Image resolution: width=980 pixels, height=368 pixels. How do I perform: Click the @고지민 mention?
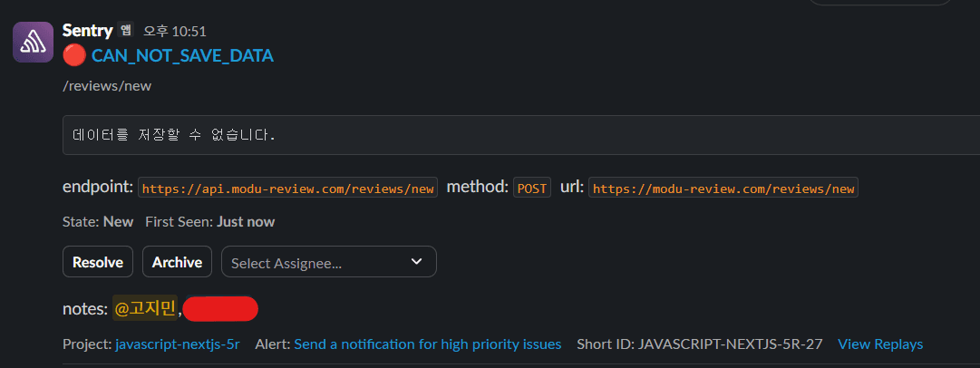pyautogui.click(x=145, y=308)
